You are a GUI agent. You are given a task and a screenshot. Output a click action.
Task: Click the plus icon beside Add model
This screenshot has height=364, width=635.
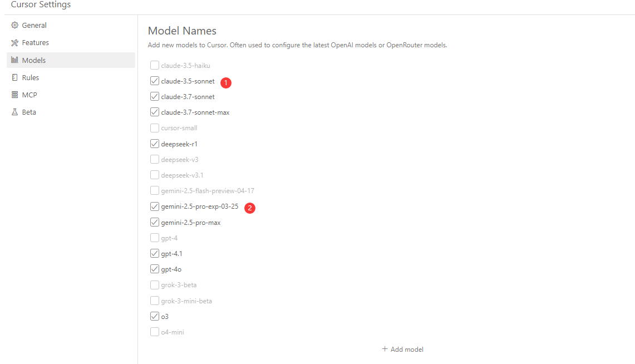click(x=385, y=349)
